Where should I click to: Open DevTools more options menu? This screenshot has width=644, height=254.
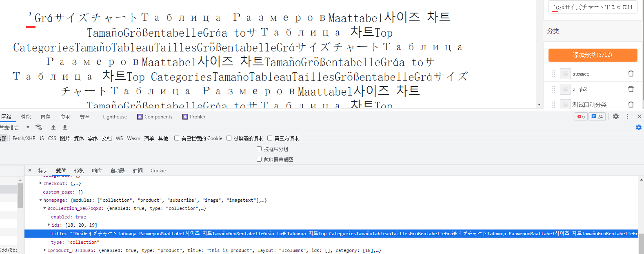click(x=628, y=116)
